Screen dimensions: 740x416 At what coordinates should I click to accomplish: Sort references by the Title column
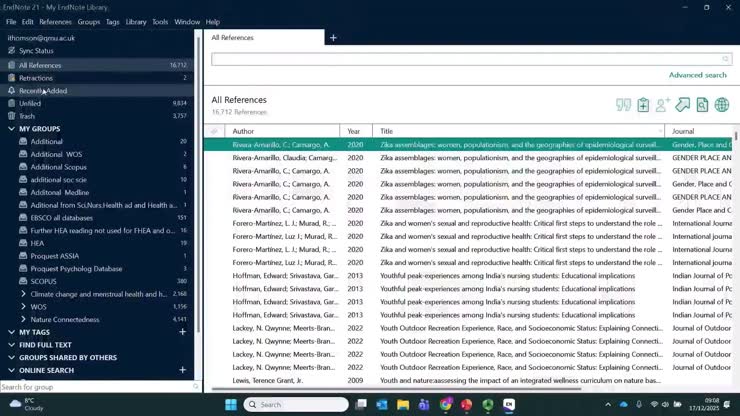point(519,131)
